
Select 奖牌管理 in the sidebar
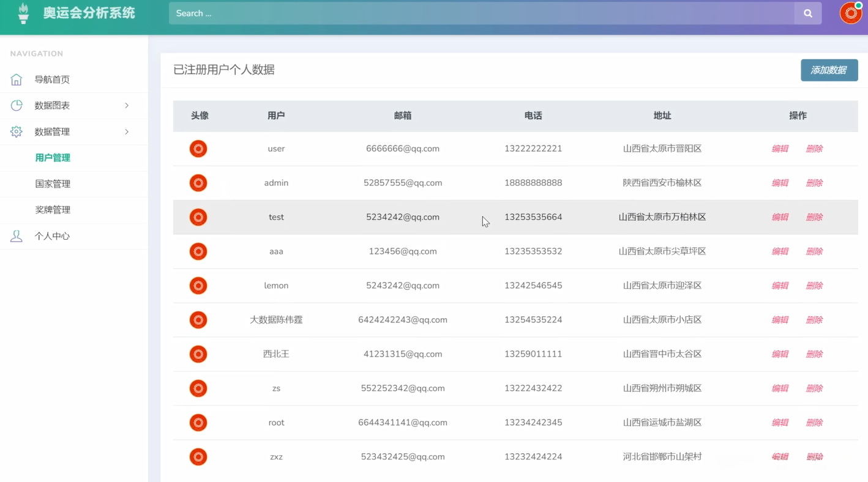pyautogui.click(x=53, y=210)
